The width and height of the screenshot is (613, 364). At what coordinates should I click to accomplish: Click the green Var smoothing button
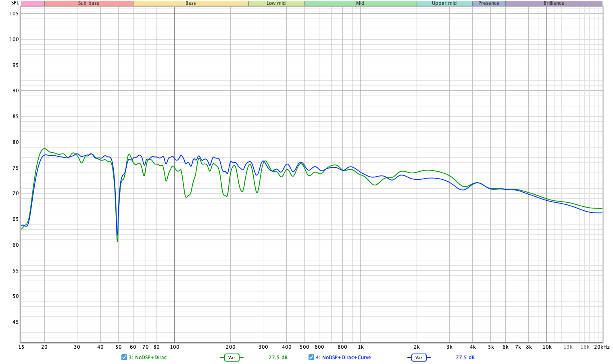(231, 358)
